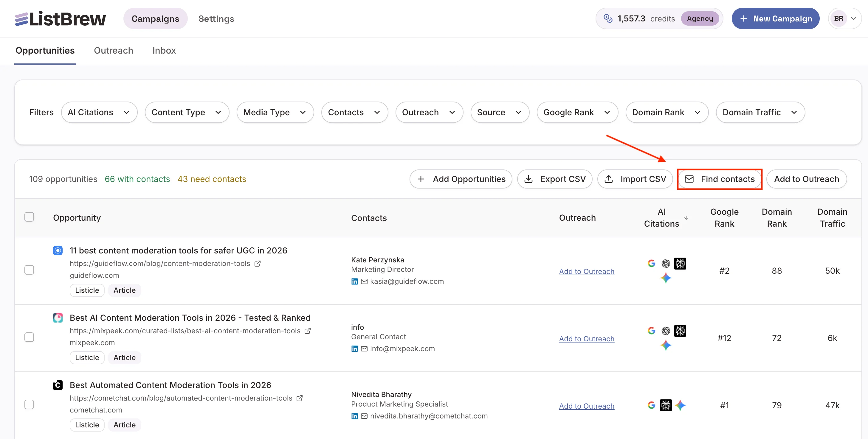The width and height of the screenshot is (868, 439).
Task: Click the credits coin icon
Action: pyautogui.click(x=608, y=18)
